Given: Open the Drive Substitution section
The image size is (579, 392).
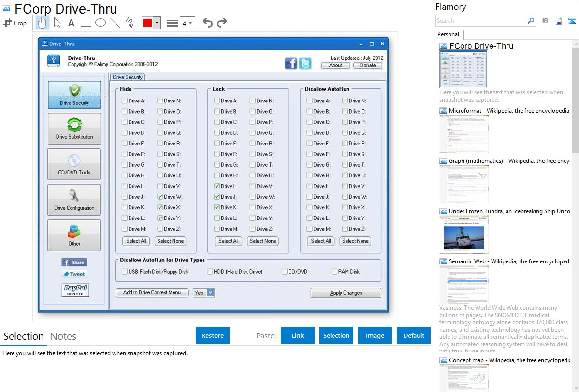Looking at the screenshot, I should [74, 129].
